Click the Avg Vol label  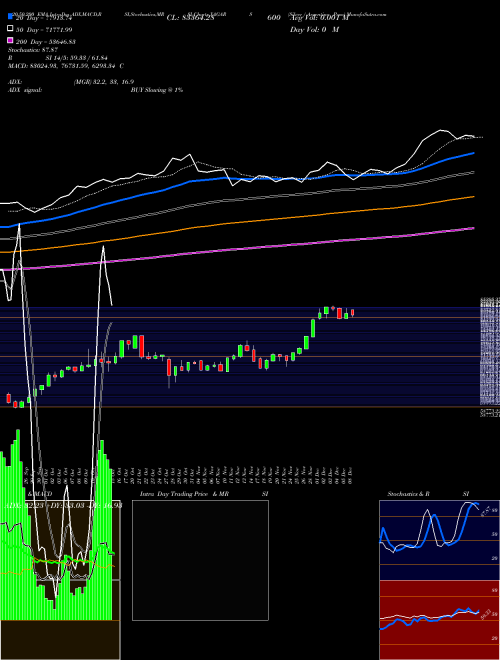coord(319,18)
